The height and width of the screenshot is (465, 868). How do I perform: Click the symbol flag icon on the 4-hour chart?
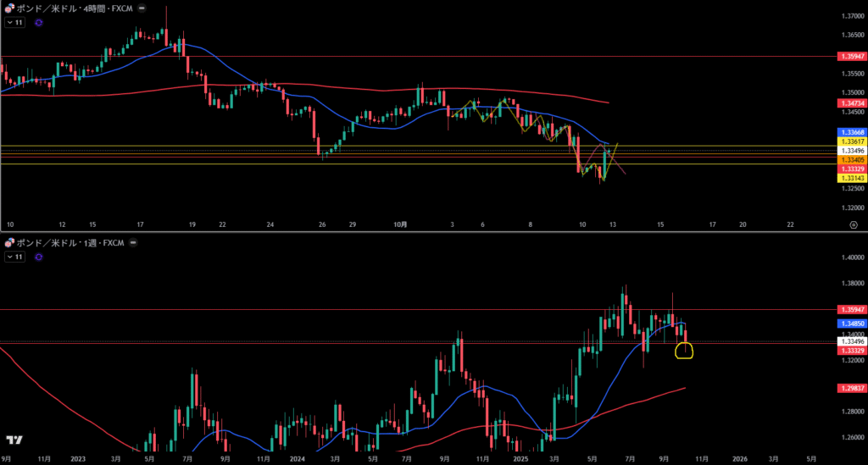(x=9, y=8)
